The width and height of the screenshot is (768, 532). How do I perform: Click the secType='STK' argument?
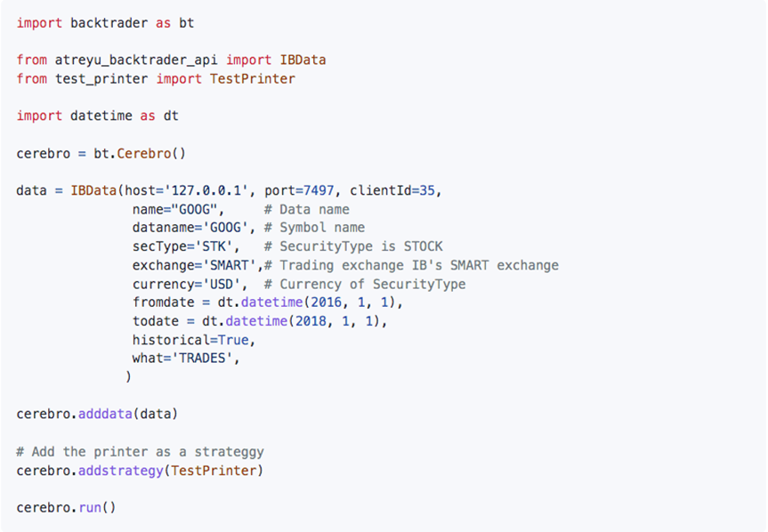(x=182, y=246)
